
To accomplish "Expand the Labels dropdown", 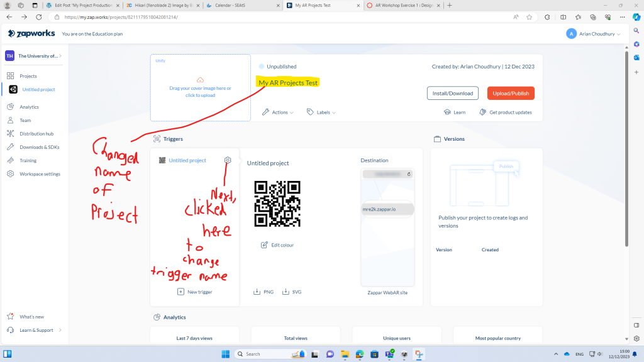I will click(x=321, y=112).
